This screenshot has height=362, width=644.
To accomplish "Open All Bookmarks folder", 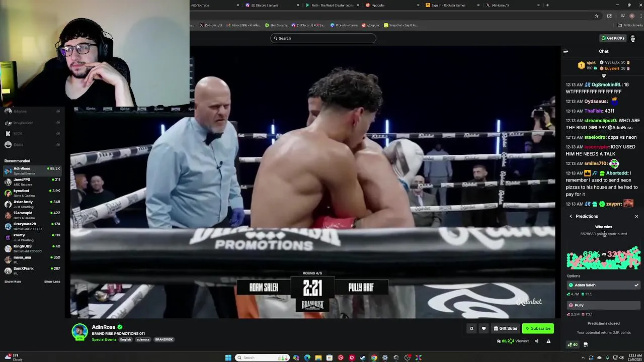I will coord(631,25).
